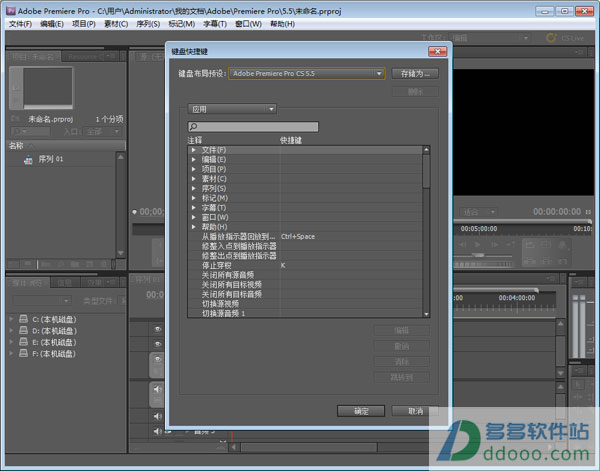Select the 停止穿梭 row
600x471 pixels.
coord(305,265)
